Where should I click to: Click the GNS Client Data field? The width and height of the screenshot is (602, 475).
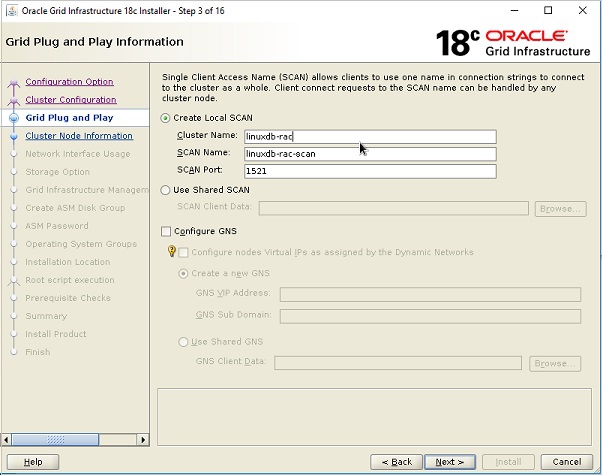pyautogui.click(x=398, y=363)
